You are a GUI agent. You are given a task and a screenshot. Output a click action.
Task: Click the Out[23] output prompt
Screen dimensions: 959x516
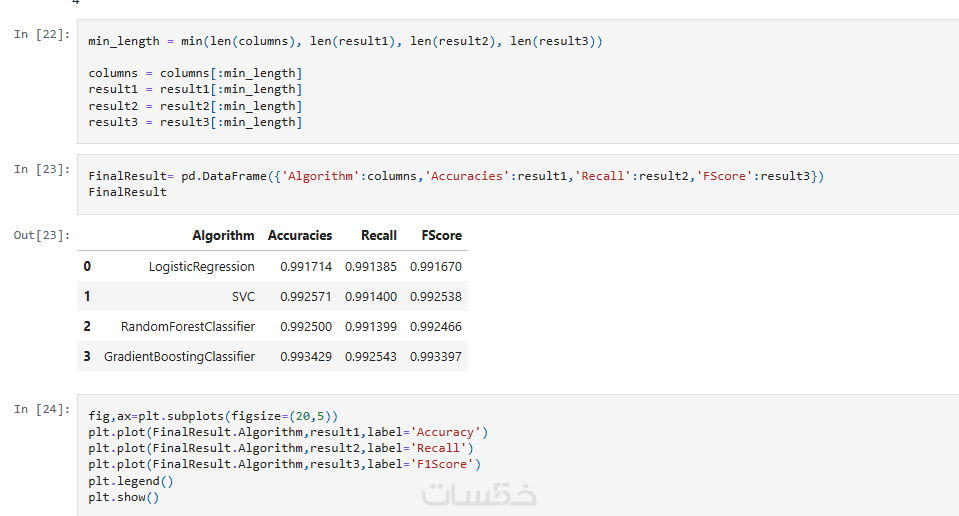pos(42,235)
